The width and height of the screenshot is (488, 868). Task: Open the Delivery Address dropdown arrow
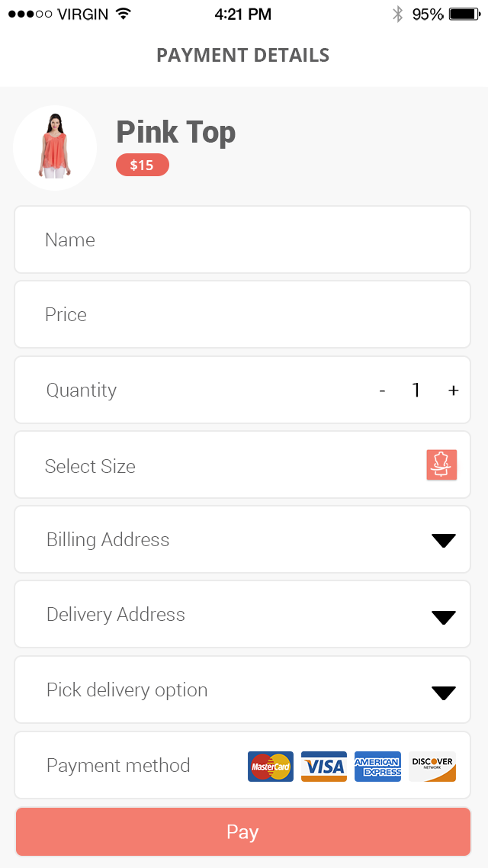pyautogui.click(x=443, y=616)
